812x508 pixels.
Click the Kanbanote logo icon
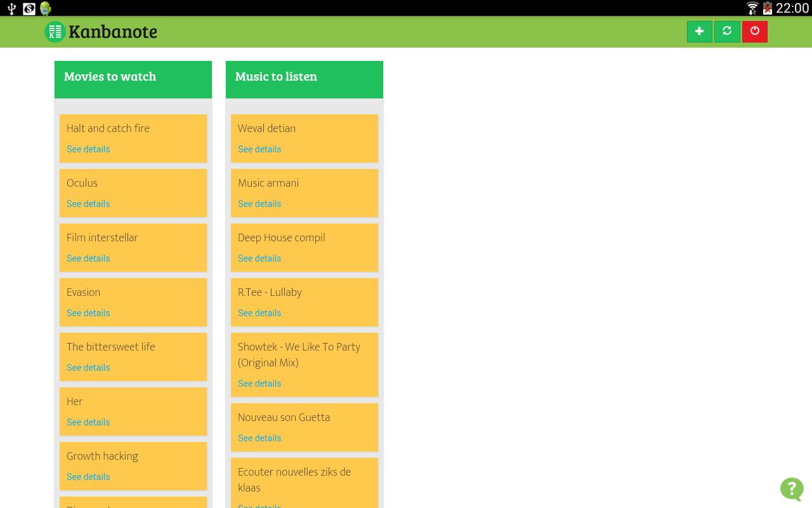pos(55,32)
